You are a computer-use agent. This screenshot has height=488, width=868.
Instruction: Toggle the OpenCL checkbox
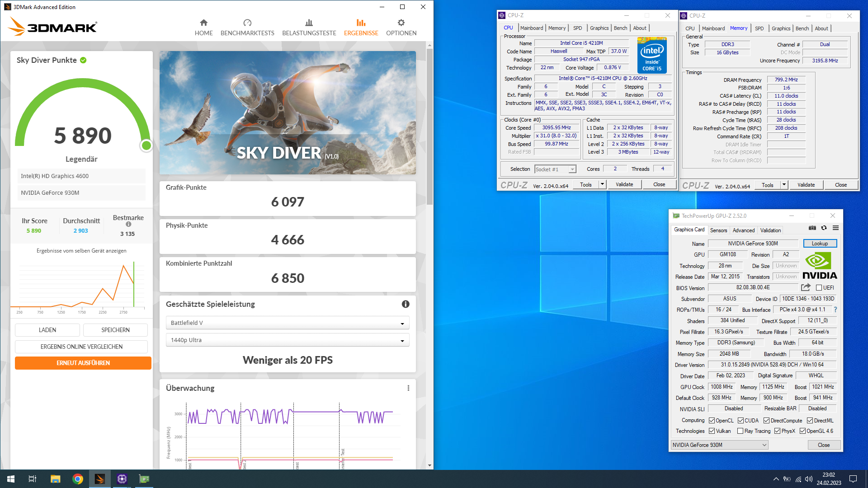(712, 421)
